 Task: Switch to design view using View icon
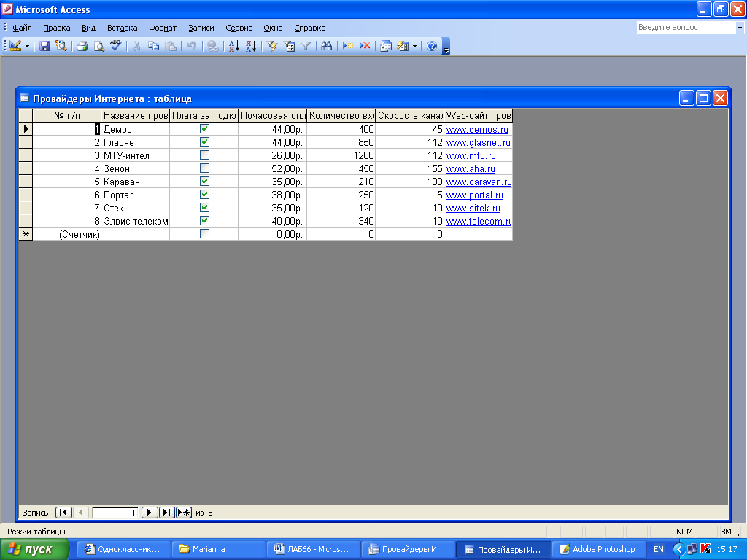15,46
